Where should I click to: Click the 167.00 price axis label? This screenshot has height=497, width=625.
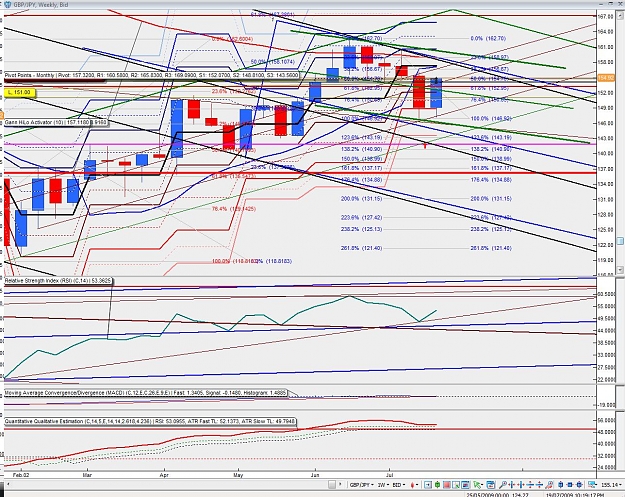(605, 16)
